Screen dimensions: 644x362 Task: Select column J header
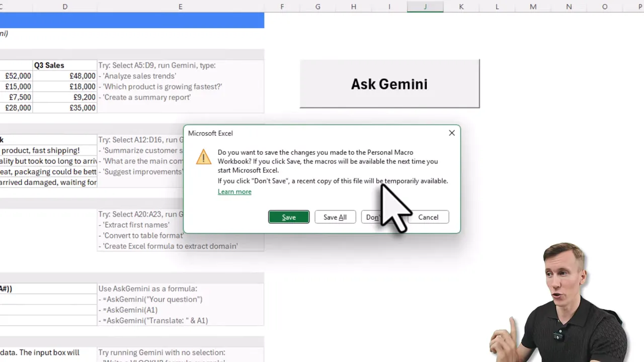pos(425,7)
